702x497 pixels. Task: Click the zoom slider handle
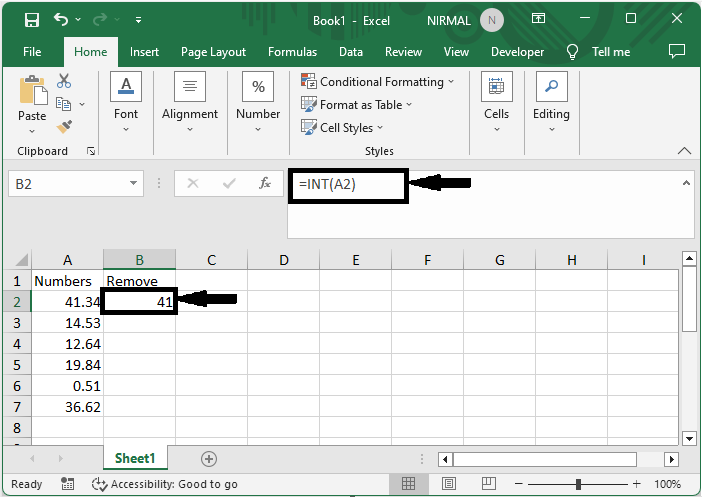tap(578, 484)
